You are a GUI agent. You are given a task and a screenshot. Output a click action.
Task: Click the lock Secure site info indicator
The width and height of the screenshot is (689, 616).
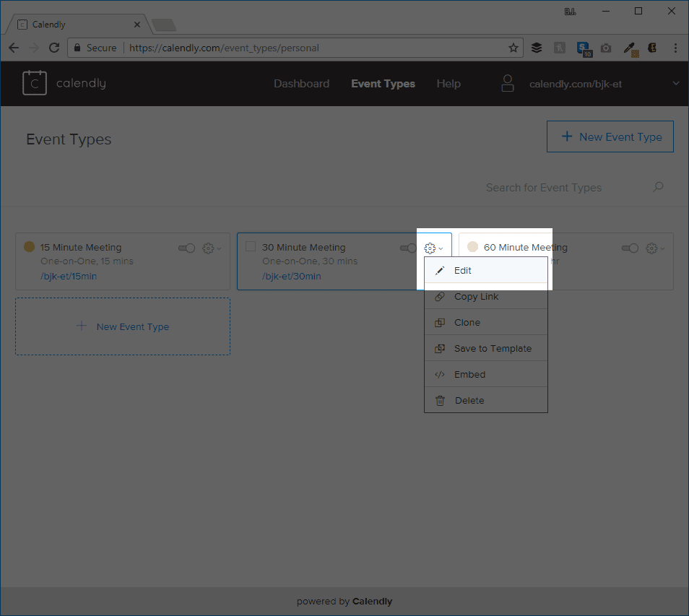[x=95, y=48]
